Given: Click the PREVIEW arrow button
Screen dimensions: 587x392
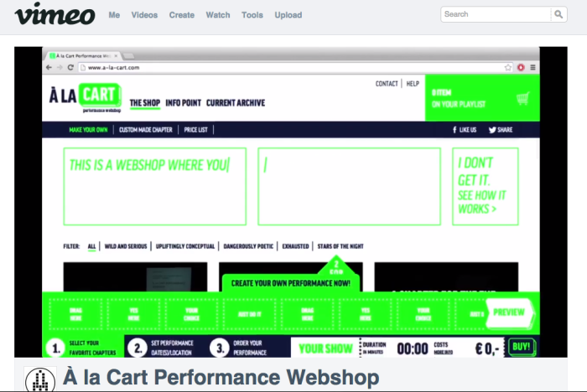Looking at the screenshot, I should 510,312.
